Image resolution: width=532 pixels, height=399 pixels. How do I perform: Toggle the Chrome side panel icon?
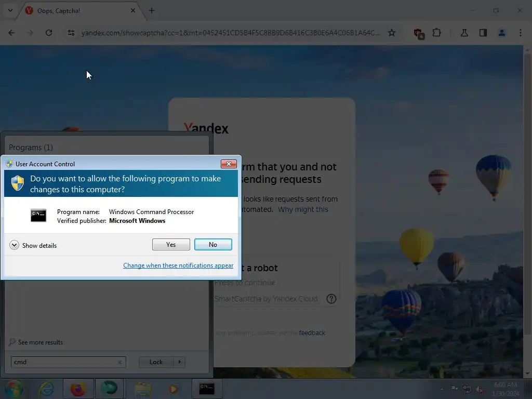pyautogui.click(x=483, y=33)
